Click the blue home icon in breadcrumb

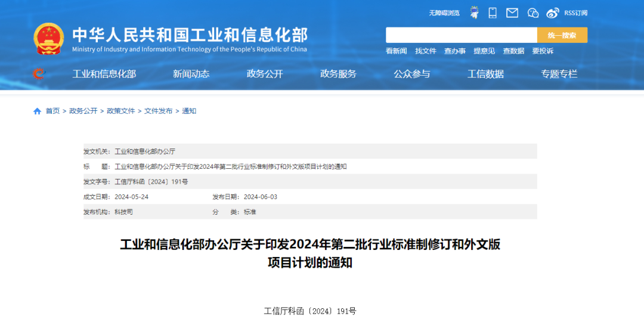38,111
